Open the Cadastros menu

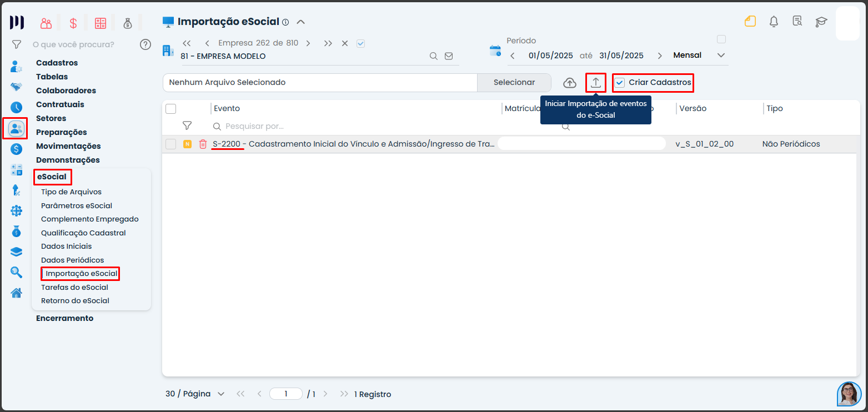coord(57,63)
